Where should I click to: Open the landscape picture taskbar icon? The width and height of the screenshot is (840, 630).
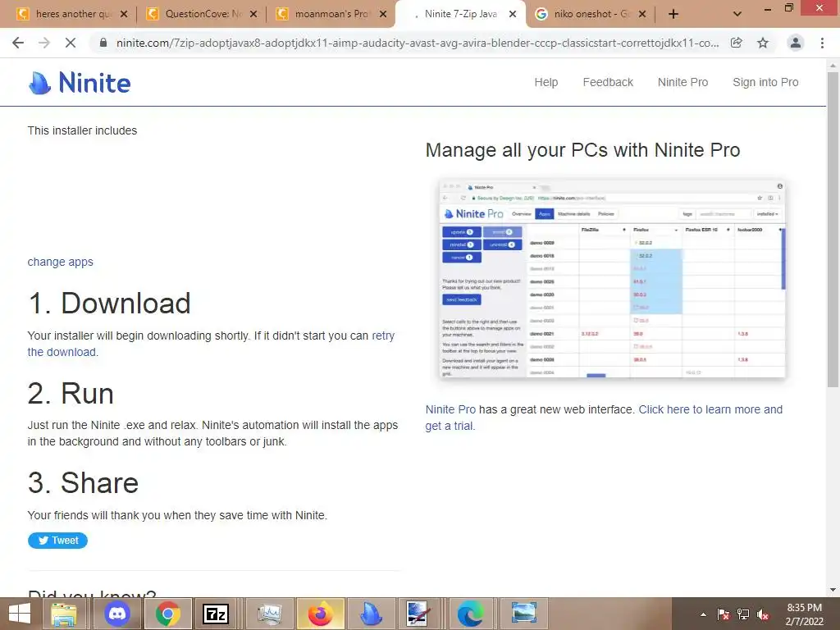pyautogui.click(x=523, y=614)
